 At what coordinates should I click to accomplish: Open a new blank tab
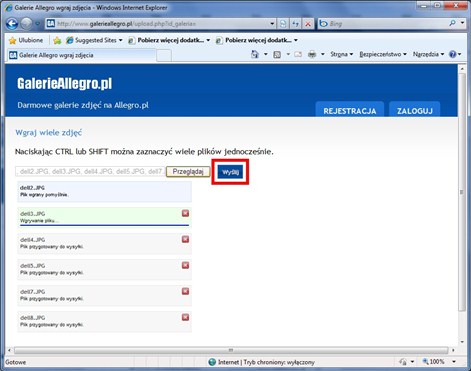coord(164,56)
